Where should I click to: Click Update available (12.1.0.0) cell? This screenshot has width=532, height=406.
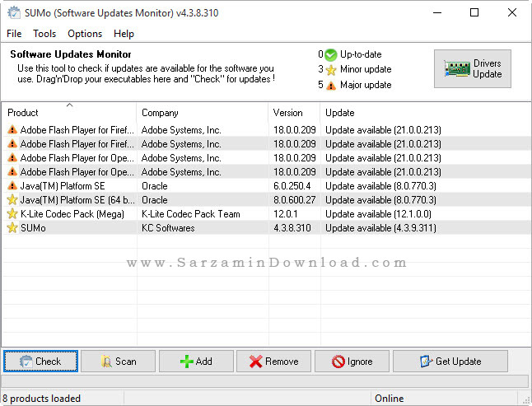pyautogui.click(x=378, y=214)
